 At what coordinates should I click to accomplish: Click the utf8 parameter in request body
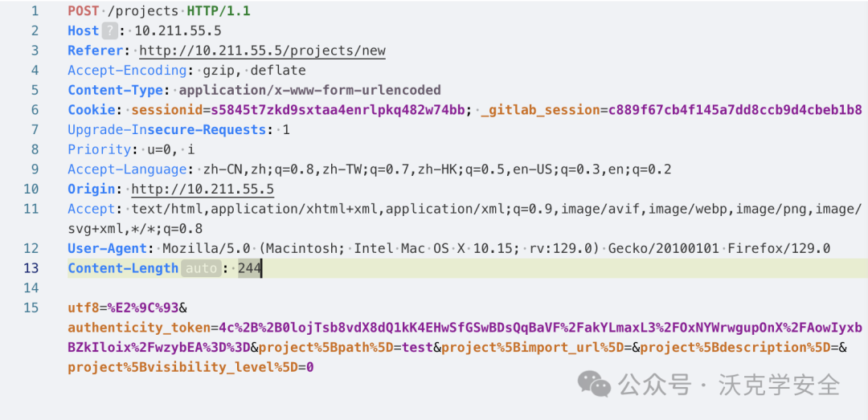coord(84,308)
